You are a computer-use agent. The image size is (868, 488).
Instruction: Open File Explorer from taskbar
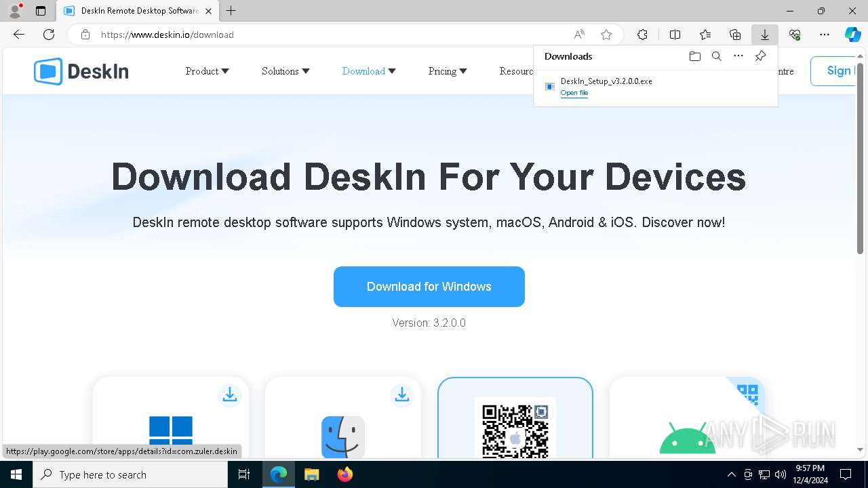pos(311,474)
